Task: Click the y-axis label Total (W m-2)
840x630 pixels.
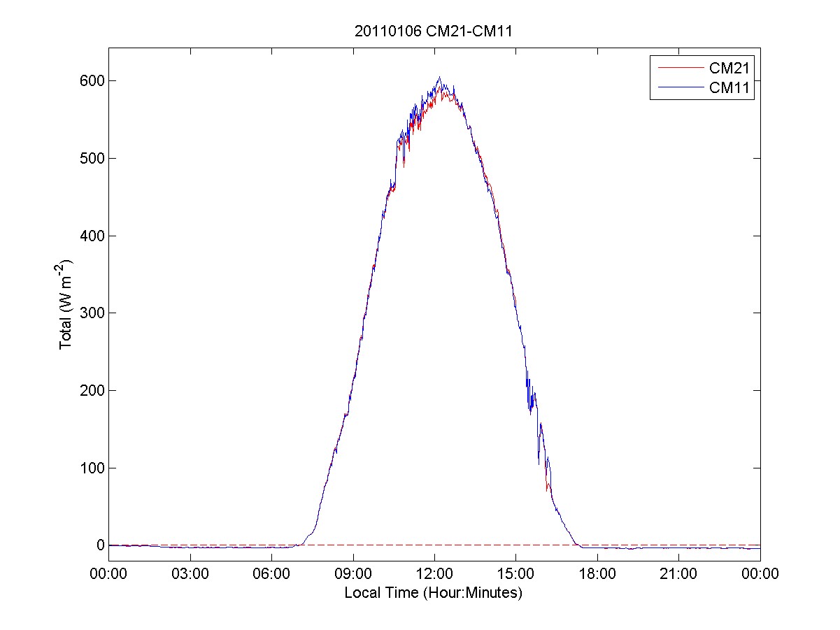Action: [66, 304]
